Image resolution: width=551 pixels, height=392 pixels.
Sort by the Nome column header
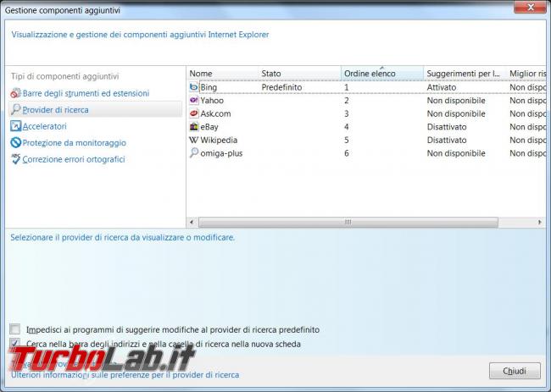pyautogui.click(x=222, y=74)
